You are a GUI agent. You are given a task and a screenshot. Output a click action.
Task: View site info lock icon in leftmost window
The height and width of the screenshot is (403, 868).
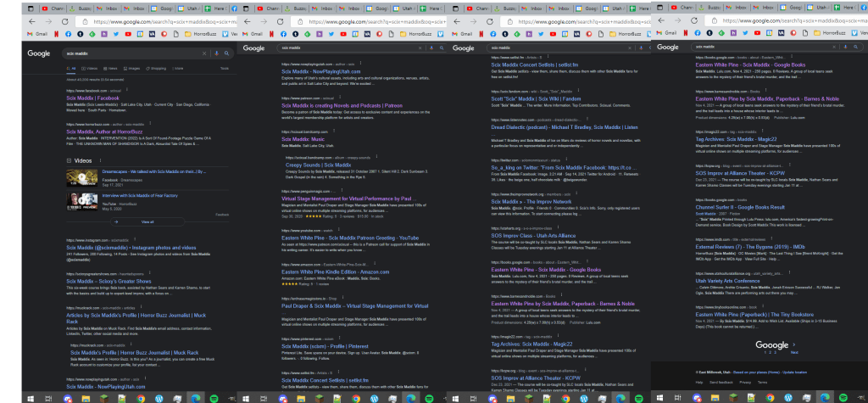coord(86,21)
